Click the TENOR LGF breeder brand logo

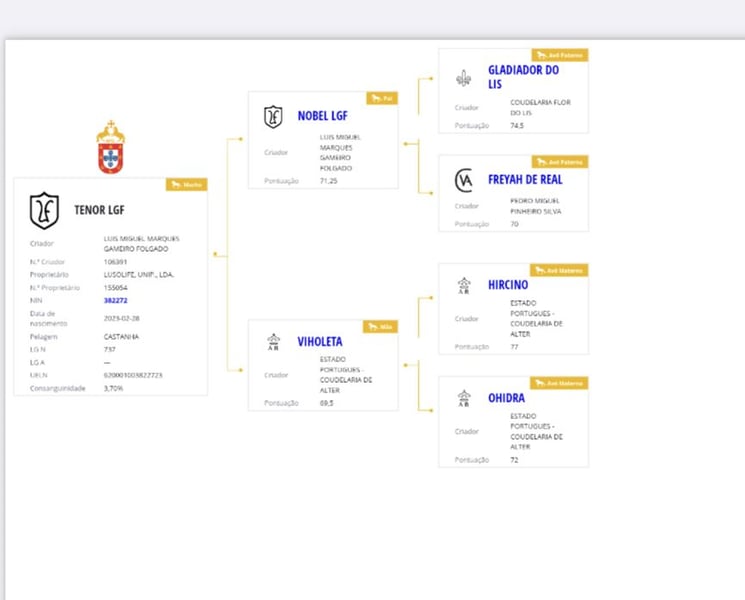click(44, 211)
